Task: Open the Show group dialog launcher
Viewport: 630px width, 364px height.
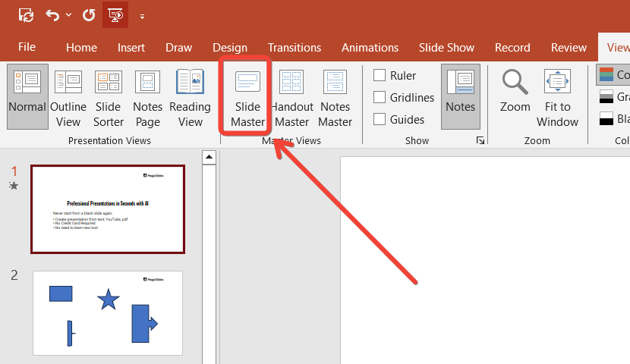Action: coord(480,141)
